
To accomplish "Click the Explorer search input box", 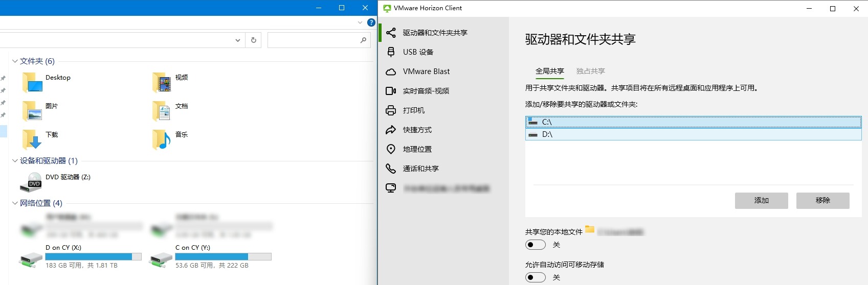I will [x=313, y=40].
